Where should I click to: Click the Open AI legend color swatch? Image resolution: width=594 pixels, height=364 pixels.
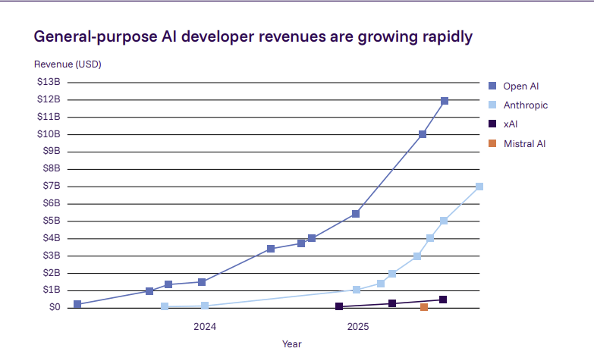pos(492,86)
